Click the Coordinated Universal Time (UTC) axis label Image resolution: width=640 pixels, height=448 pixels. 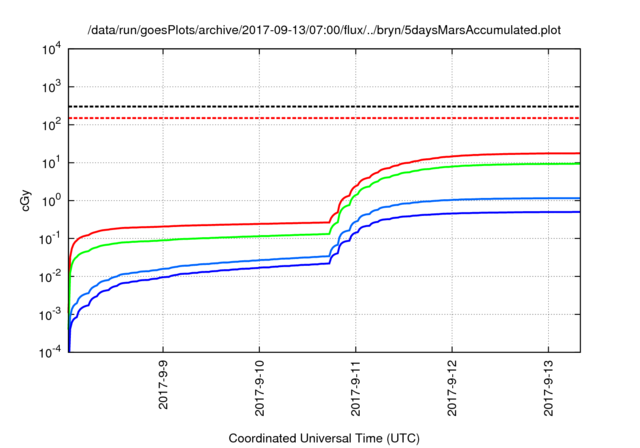[324, 438]
